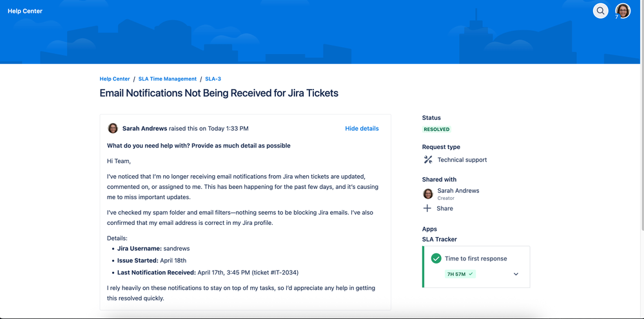Click the RESOLVED status badge
Image resolution: width=644 pixels, height=319 pixels.
[x=436, y=130]
